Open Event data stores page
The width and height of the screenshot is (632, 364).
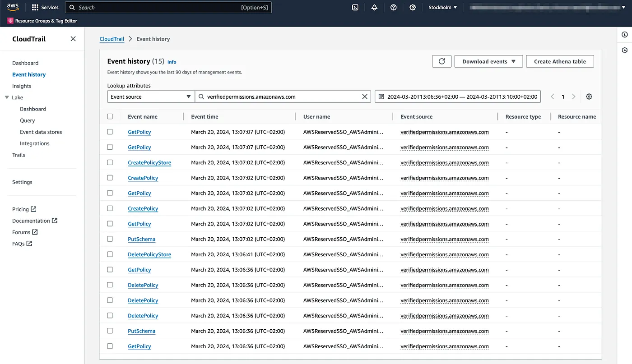tap(41, 132)
